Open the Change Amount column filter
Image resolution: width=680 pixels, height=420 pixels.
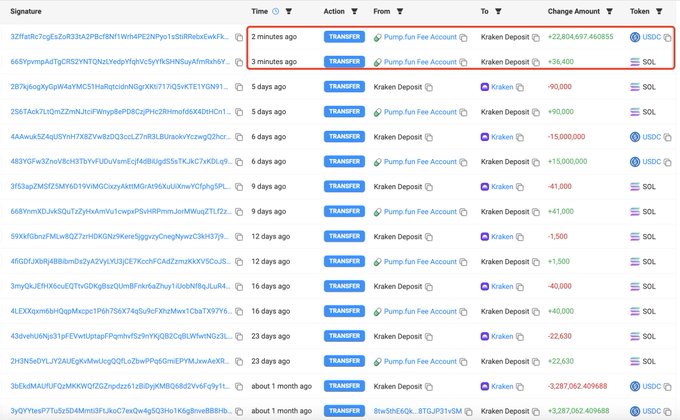click(x=609, y=12)
